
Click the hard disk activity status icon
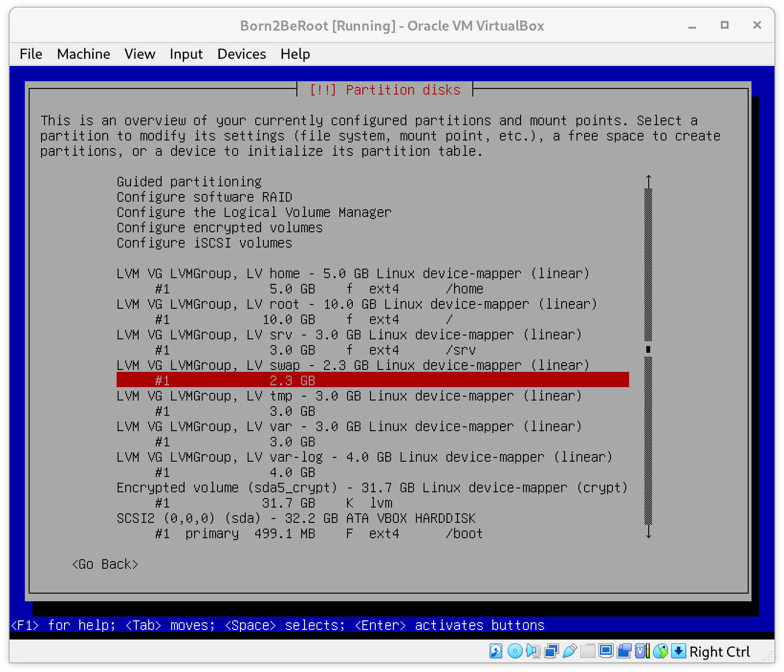click(496, 651)
